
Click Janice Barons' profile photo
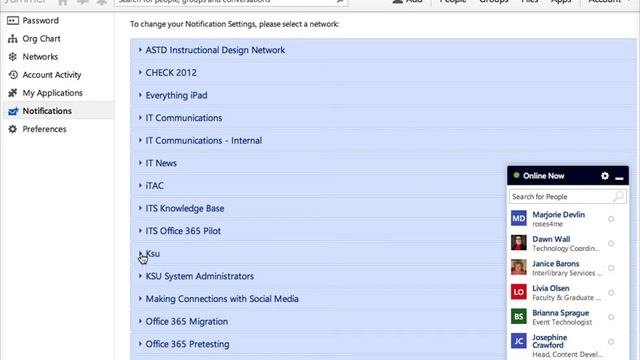519,267
